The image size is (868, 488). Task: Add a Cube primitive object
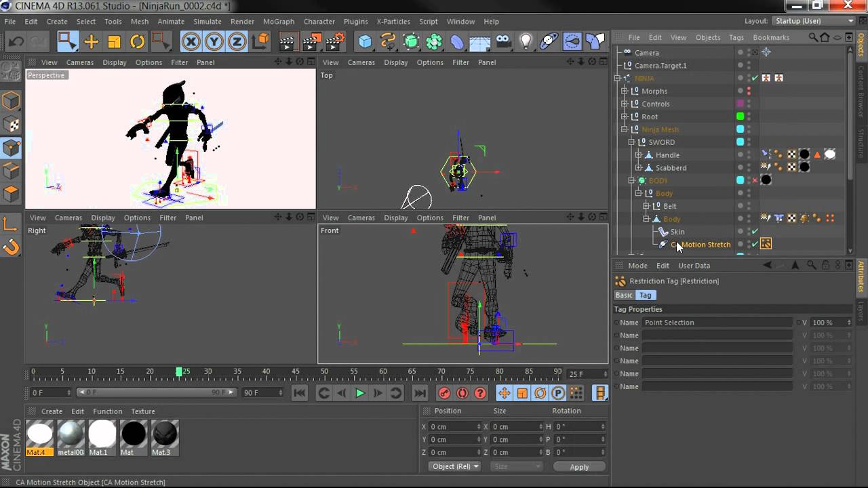tap(365, 42)
